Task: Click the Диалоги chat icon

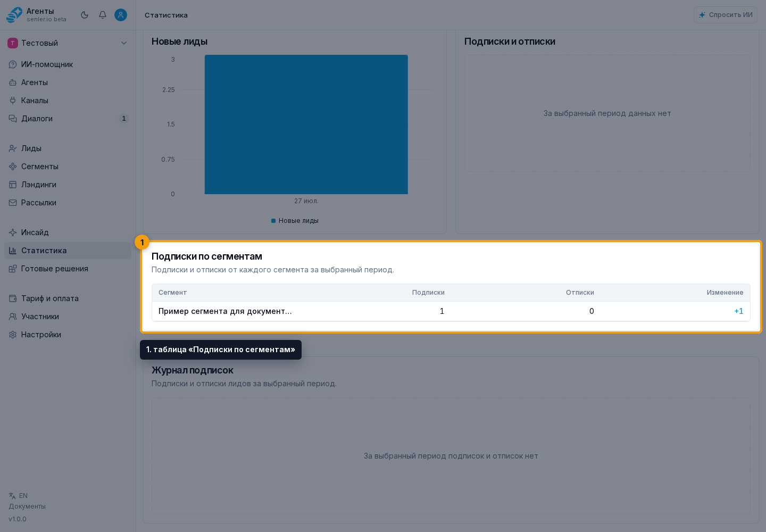Action: [x=13, y=119]
